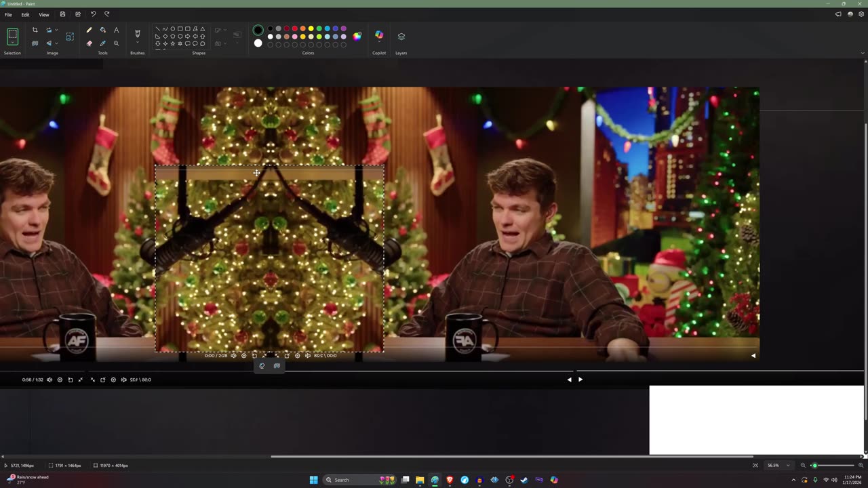Open the Windows Start menu

tap(313, 480)
